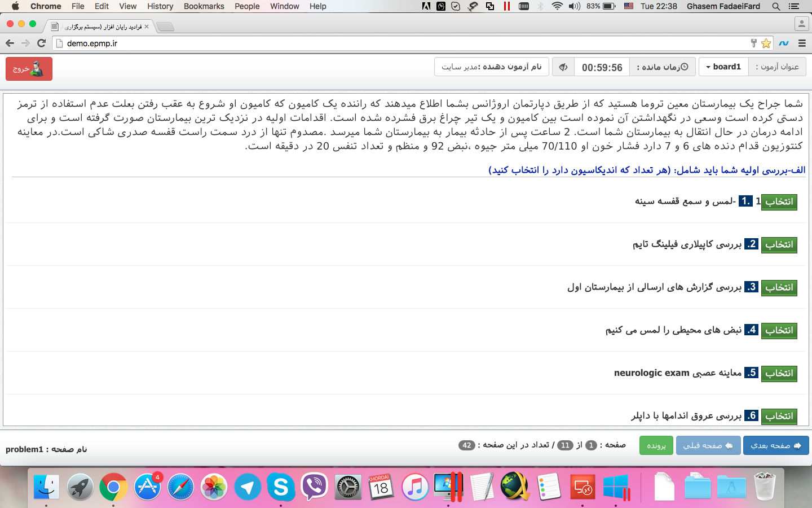Image resolution: width=812 pixels, height=508 pixels.
Task: Open the green پرونده (file) button
Action: (x=656, y=445)
